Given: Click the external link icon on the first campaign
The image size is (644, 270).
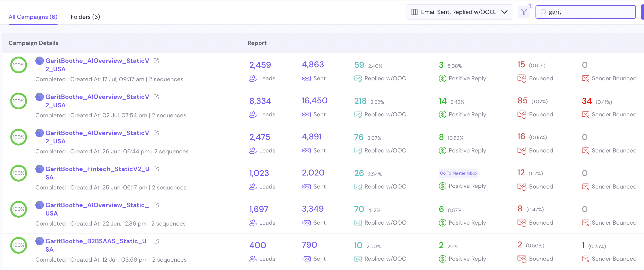Looking at the screenshot, I should point(156,61).
